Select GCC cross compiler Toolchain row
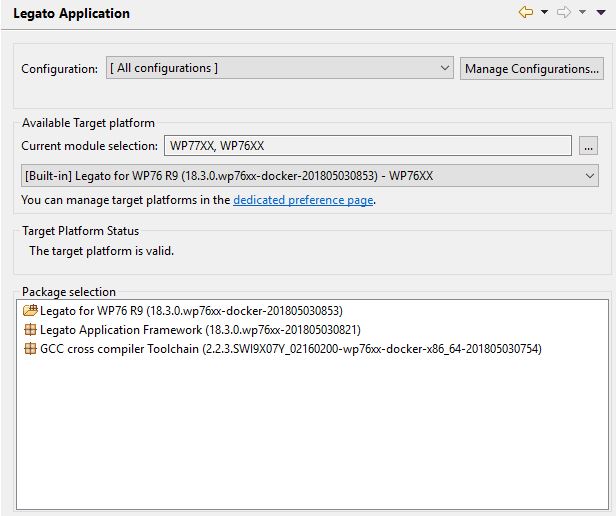 [x=291, y=349]
